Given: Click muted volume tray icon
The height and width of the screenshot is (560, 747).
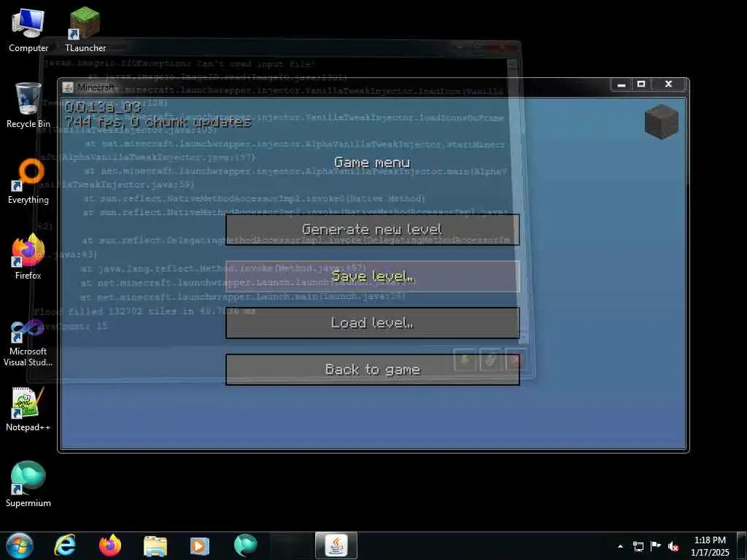Looking at the screenshot, I should (x=673, y=546).
